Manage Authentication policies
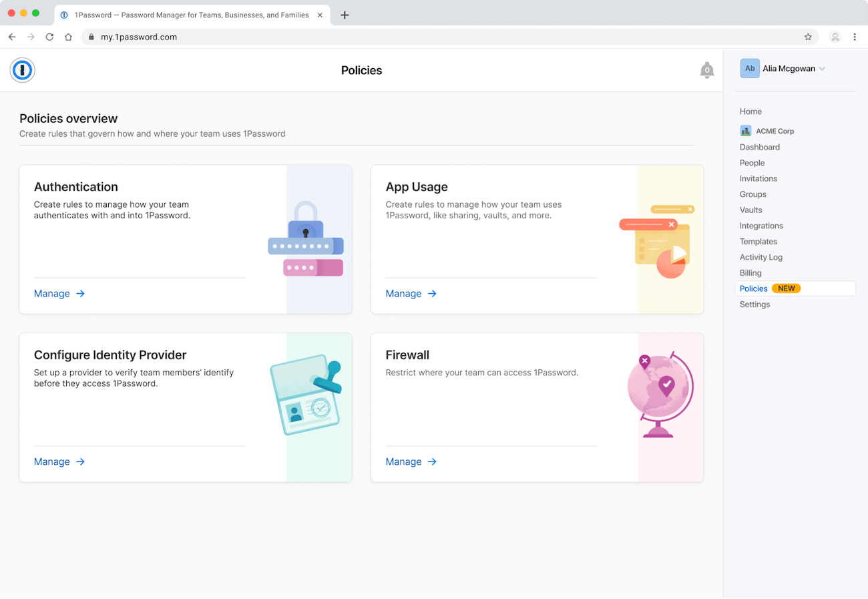The height and width of the screenshot is (599, 868). click(x=52, y=293)
